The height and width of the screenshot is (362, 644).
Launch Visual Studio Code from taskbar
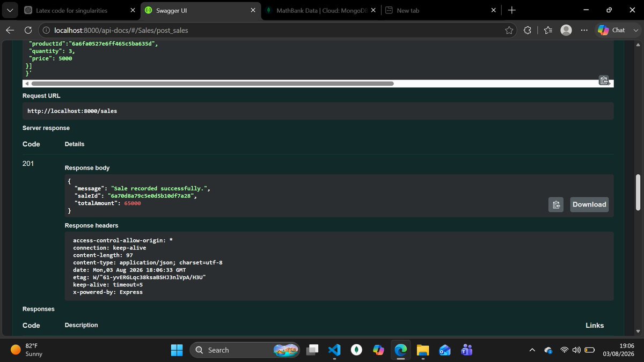[x=334, y=350]
